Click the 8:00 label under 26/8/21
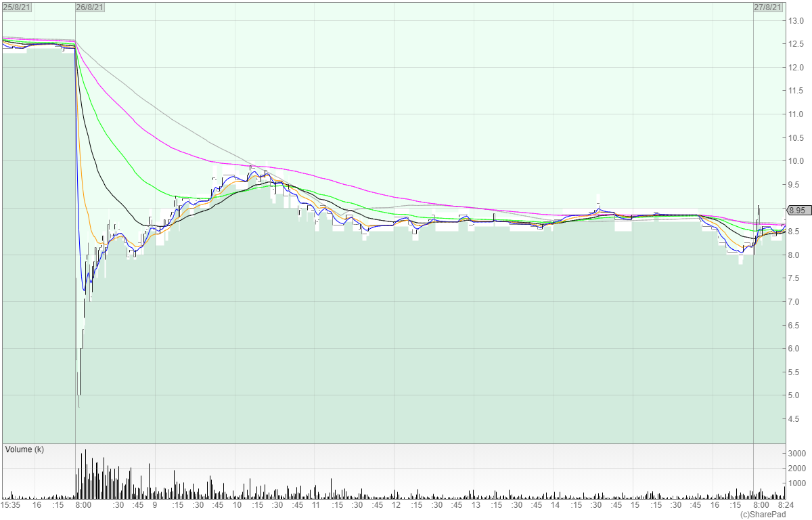The width and height of the screenshot is (812, 520). pyautogui.click(x=83, y=505)
